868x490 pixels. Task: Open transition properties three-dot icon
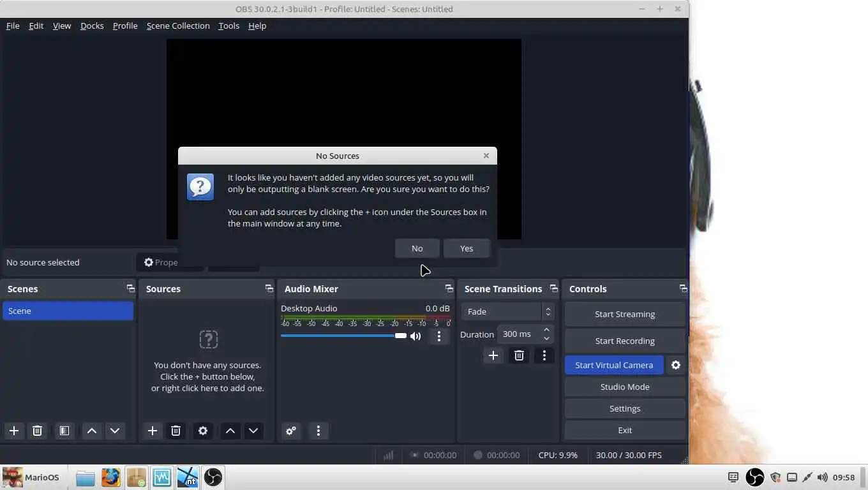pos(544,355)
